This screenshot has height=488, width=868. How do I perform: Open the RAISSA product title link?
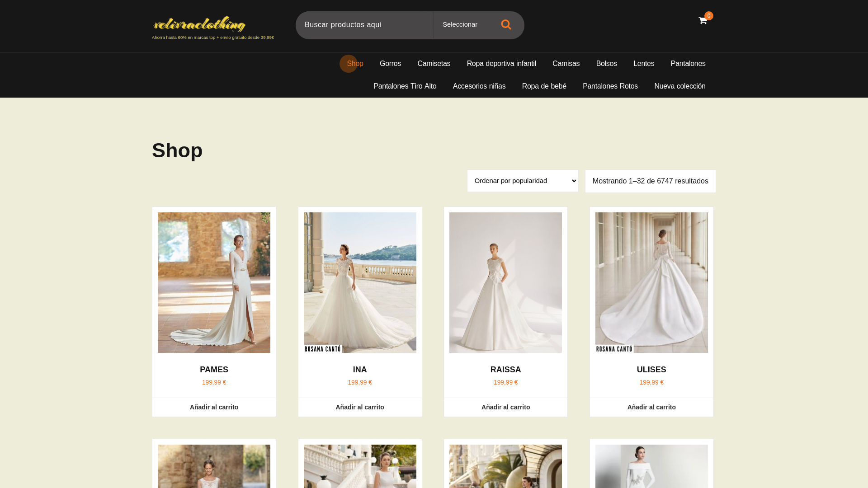pos(505,370)
